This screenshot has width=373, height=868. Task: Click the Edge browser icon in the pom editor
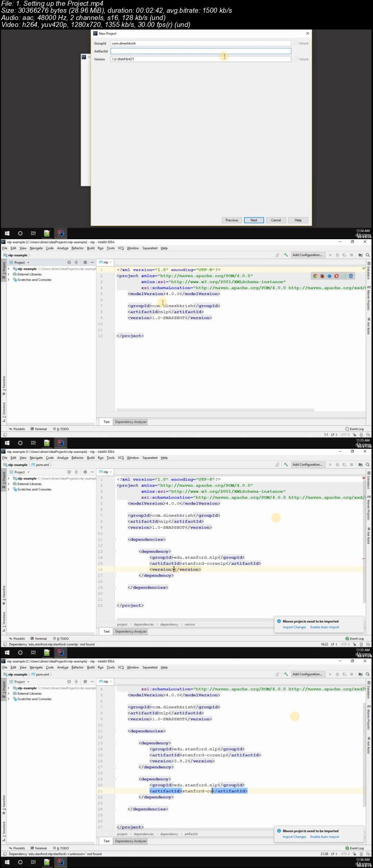(x=350, y=276)
